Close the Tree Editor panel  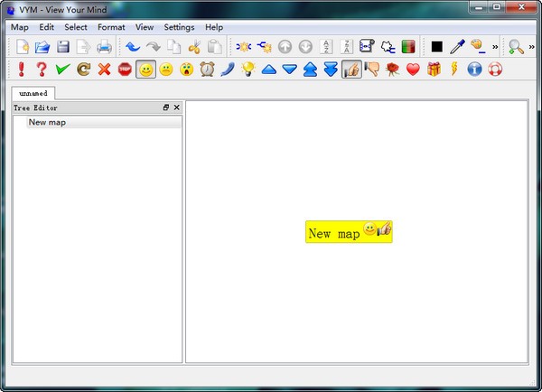pyautogui.click(x=176, y=107)
